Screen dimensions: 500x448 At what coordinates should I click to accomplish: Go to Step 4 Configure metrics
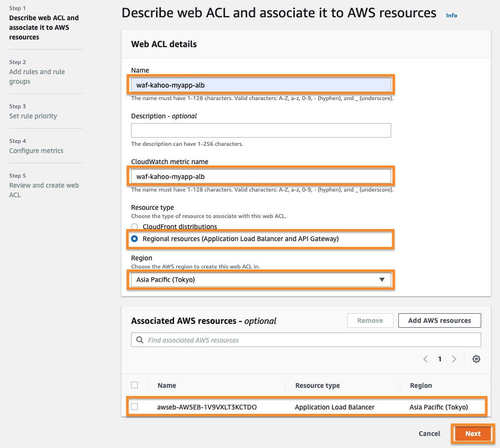pyautogui.click(x=36, y=151)
